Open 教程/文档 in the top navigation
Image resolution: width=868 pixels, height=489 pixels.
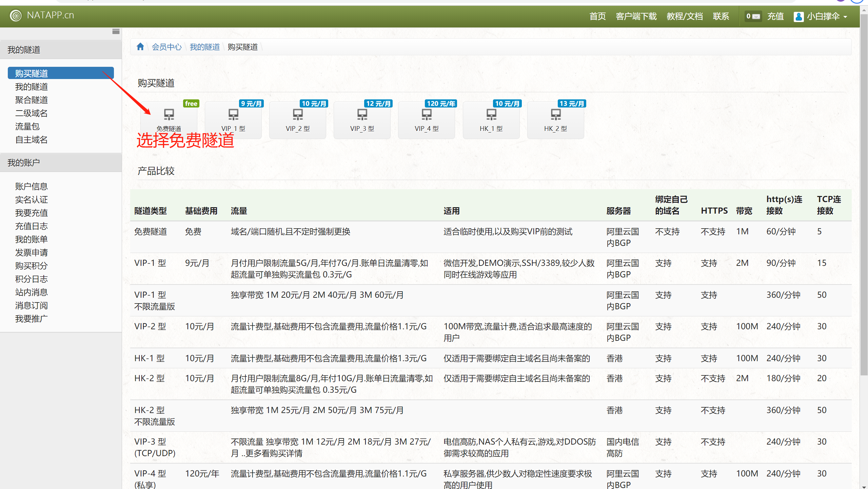685,16
